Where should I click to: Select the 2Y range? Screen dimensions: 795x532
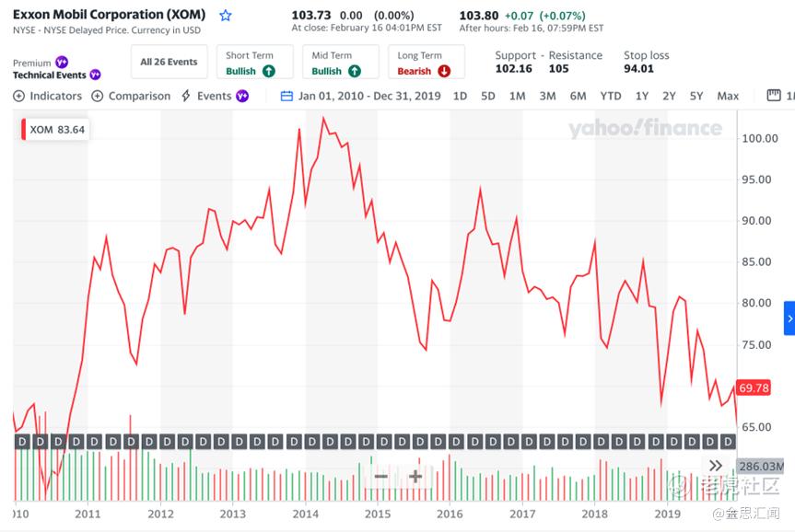[x=670, y=97]
